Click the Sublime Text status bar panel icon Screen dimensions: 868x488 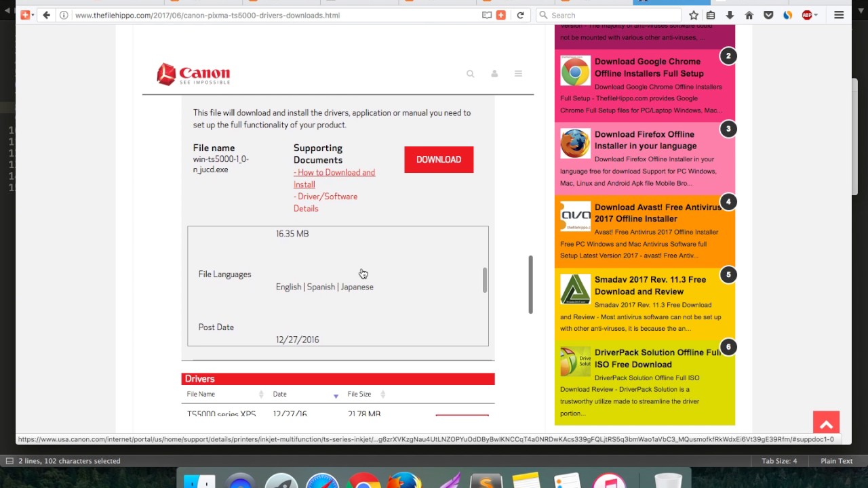point(9,461)
